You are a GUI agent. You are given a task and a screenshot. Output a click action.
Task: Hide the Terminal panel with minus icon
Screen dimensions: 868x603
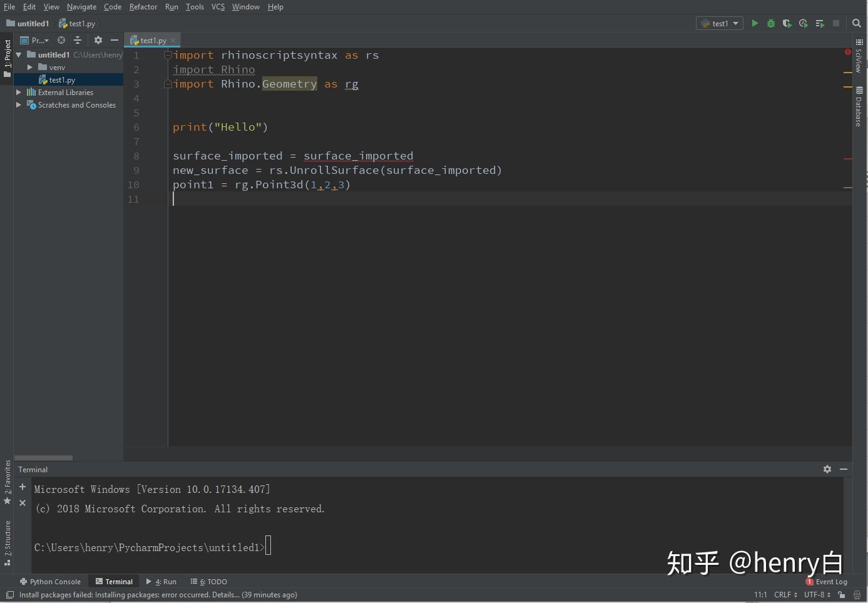point(844,469)
